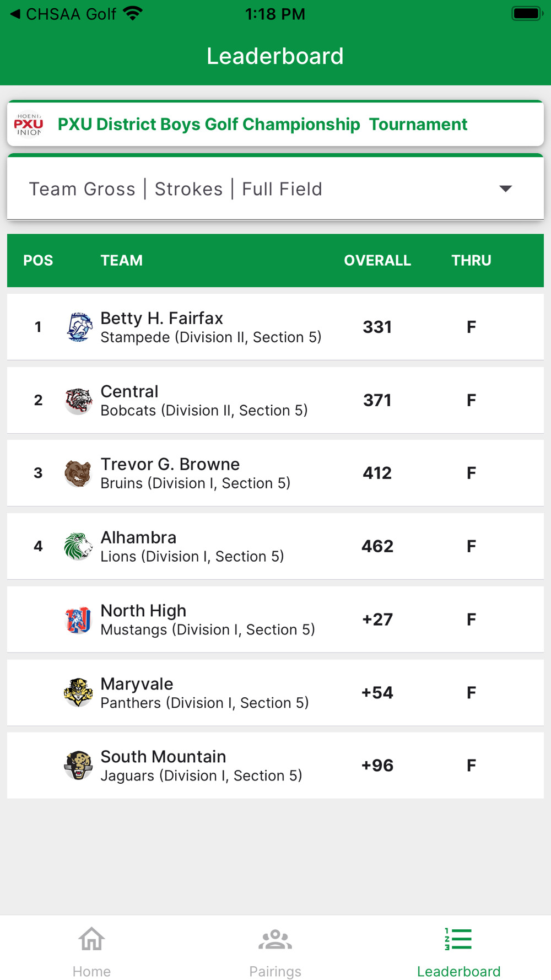This screenshot has width=551, height=980.
Task: Switch to the Pairings tab
Action: point(275,950)
